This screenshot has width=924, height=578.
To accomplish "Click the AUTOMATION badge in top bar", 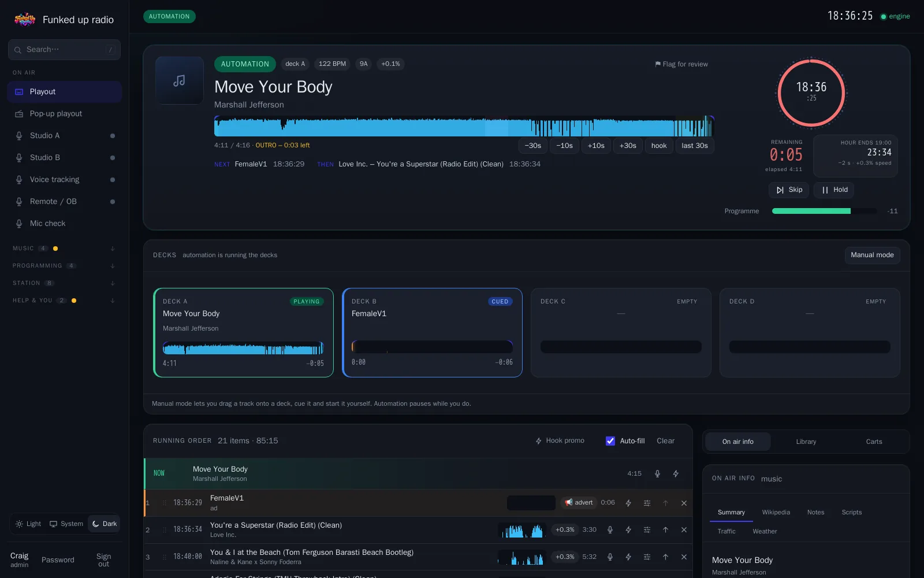I will point(169,17).
